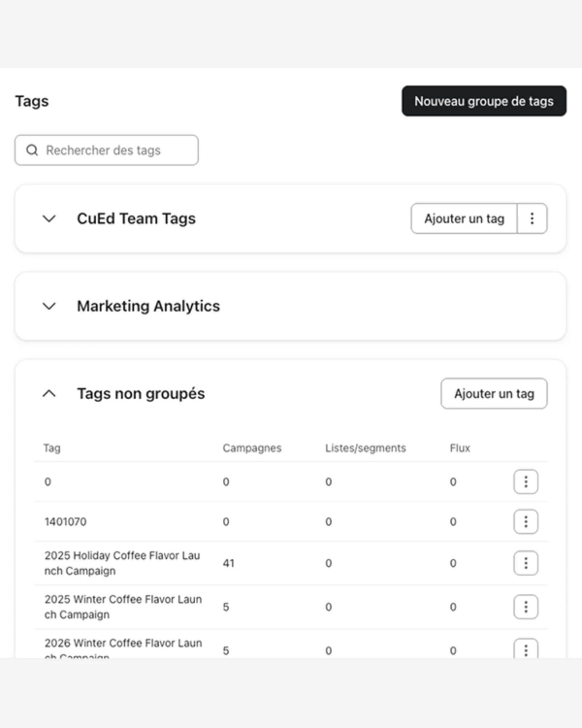Open CuEd Team Tags more options menu

coord(532,218)
